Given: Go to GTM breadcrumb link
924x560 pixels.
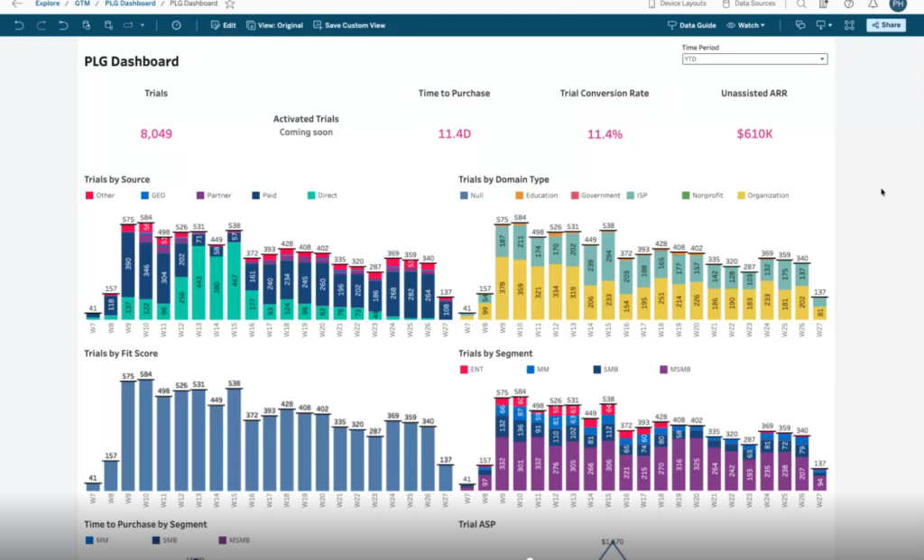Looking at the screenshot, I should [82, 4].
